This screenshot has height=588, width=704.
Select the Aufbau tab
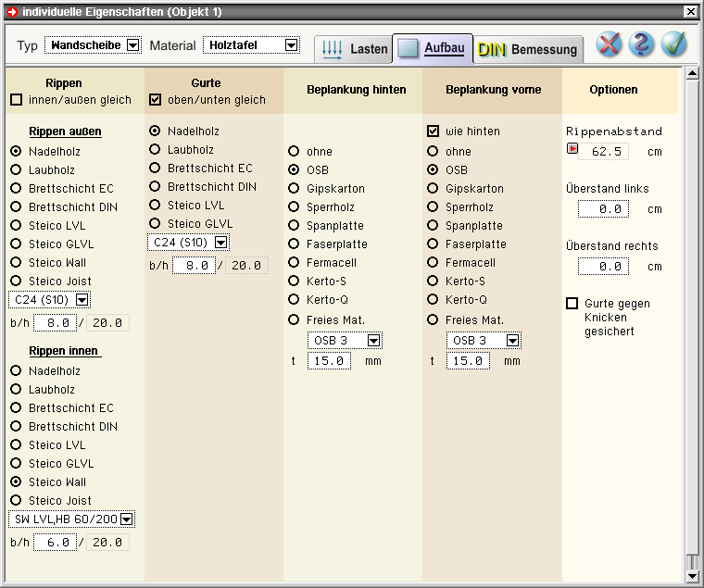[x=432, y=48]
